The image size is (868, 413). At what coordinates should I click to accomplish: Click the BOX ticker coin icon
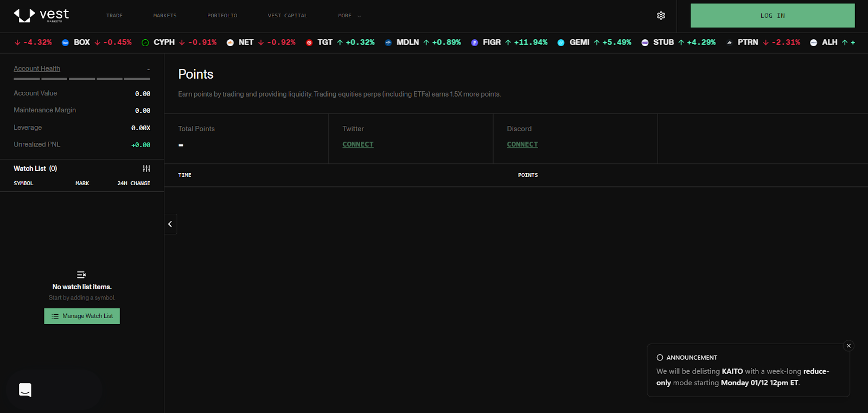coord(65,43)
